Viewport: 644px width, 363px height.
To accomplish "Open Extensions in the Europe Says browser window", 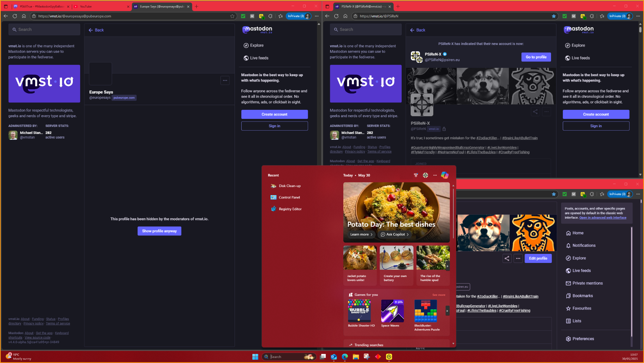I will [x=270, y=16].
